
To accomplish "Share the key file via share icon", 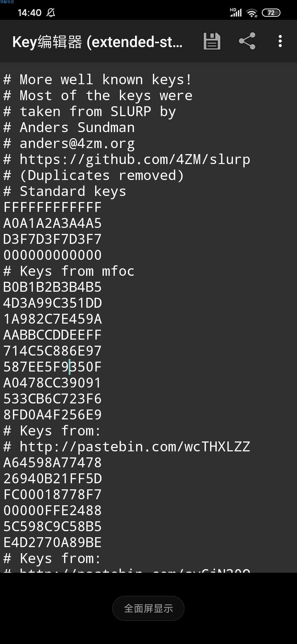I will click(247, 41).
